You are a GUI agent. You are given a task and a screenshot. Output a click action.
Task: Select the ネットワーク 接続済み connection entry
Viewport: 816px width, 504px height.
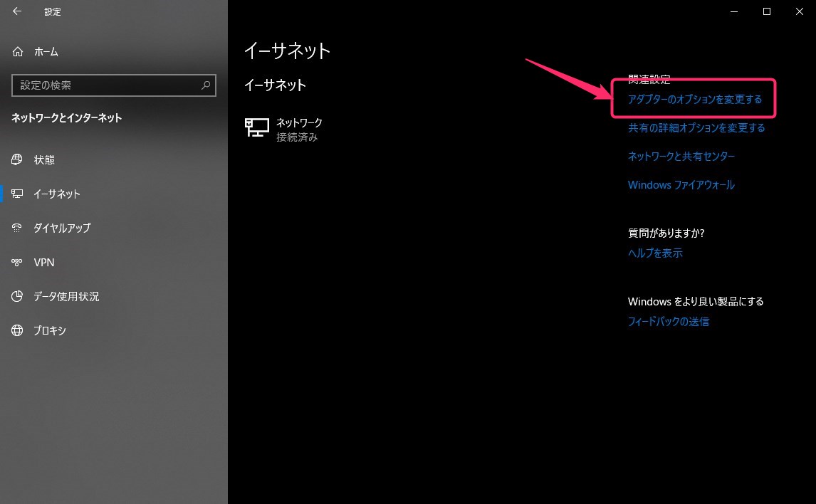pyautogui.click(x=284, y=130)
